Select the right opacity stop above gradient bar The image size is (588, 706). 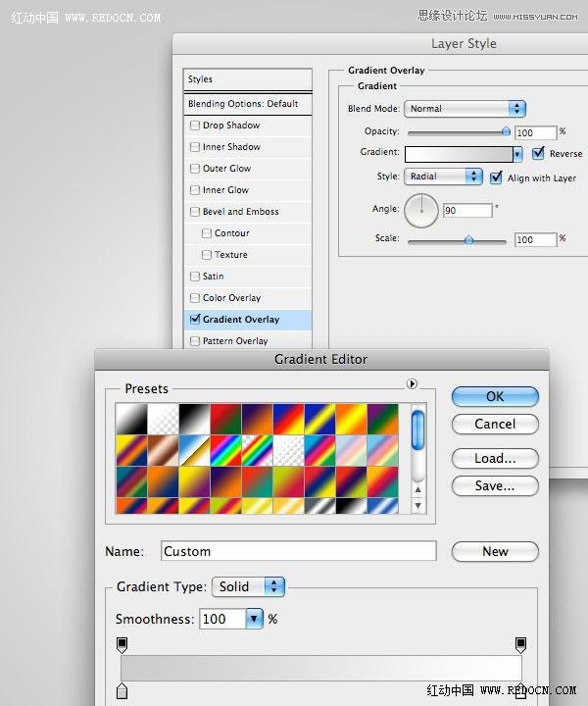(x=520, y=644)
